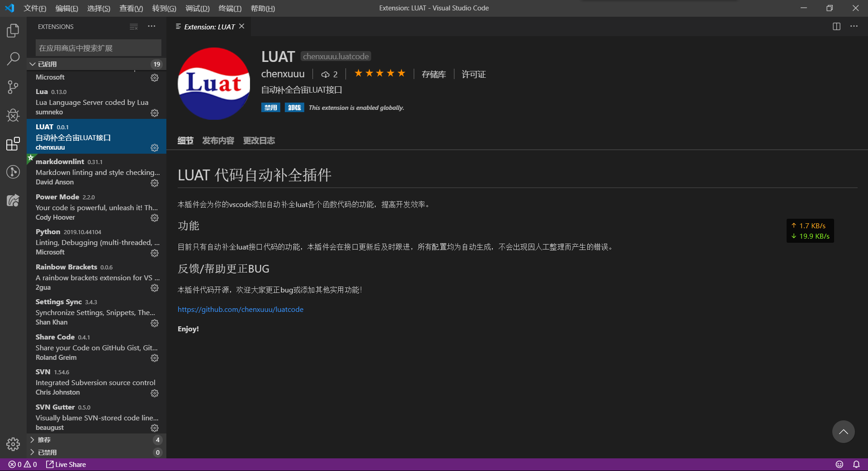
Task: Open the 存储库 link
Action: click(x=434, y=74)
